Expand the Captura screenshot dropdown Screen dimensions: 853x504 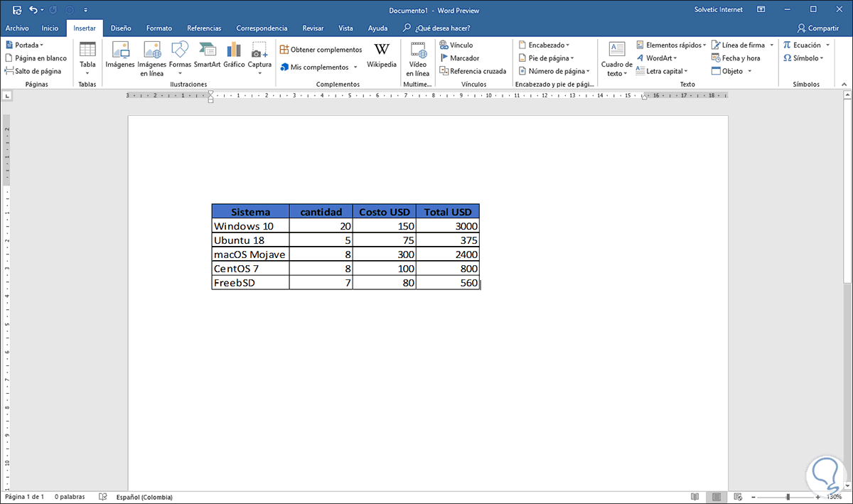259,58
